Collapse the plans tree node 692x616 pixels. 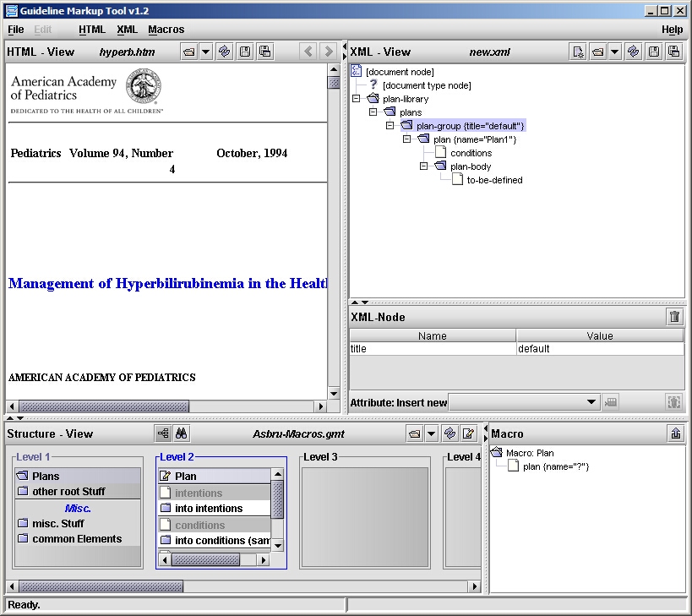(x=373, y=112)
